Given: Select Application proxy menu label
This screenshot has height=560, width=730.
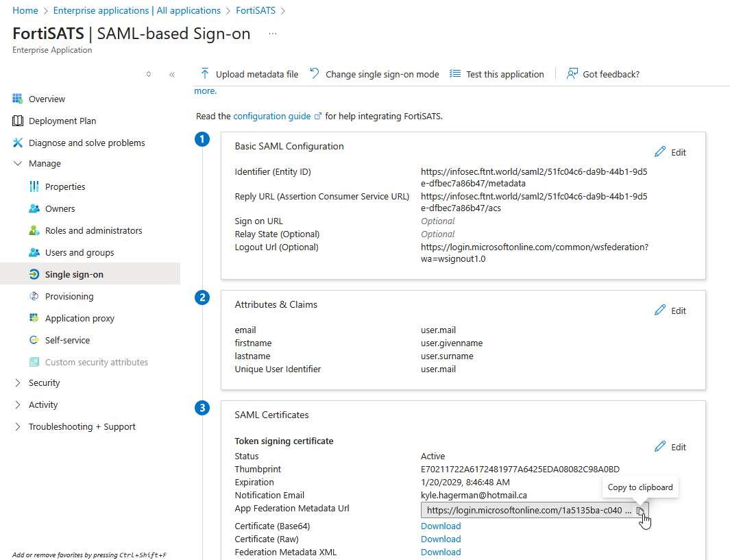Looking at the screenshot, I should click(80, 319).
